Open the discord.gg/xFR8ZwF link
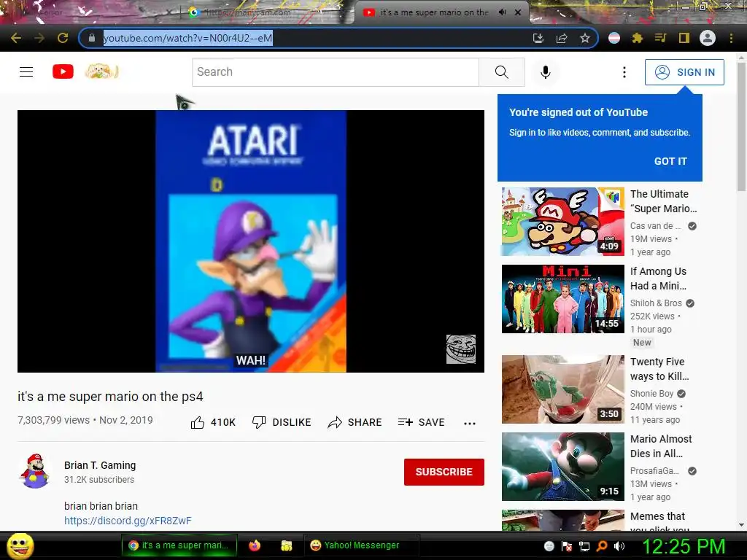Viewport: 747px width, 560px height. (128, 521)
